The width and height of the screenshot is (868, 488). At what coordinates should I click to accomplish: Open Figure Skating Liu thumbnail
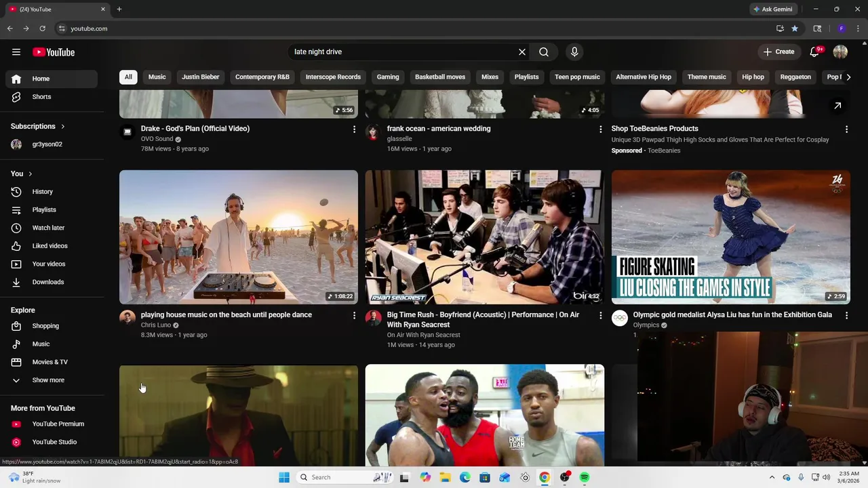731,237
